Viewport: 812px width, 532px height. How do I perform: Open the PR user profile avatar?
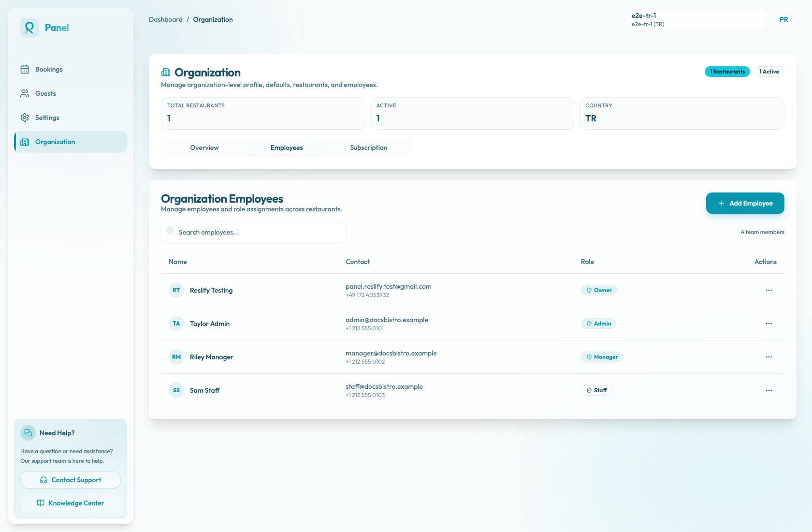click(x=784, y=19)
